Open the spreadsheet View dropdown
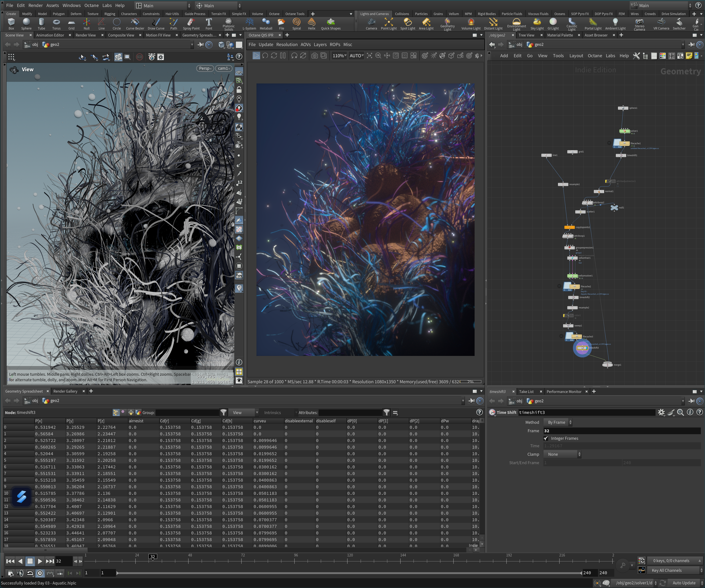The width and height of the screenshot is (705, 588). click(244, 413)
